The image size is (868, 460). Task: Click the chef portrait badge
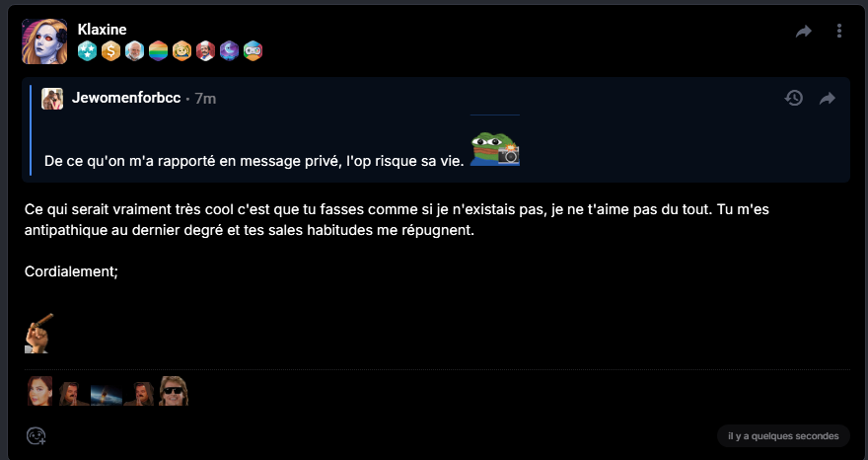click(205, 51)
